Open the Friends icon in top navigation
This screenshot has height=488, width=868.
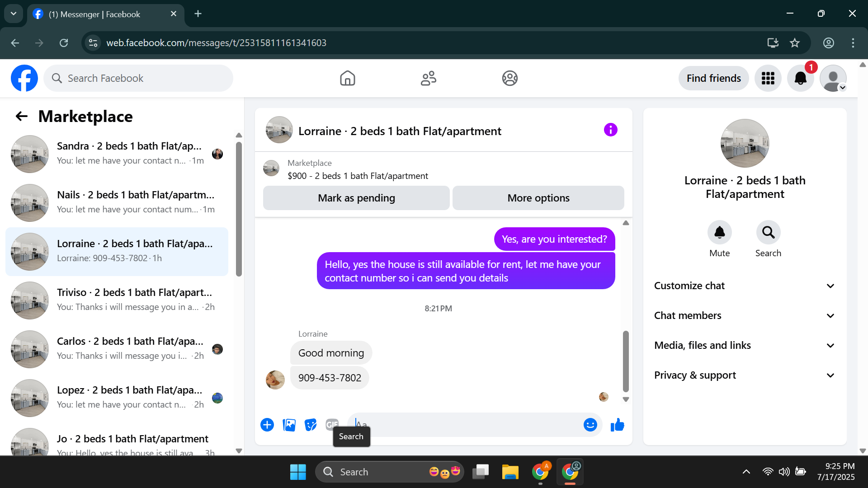429,78
